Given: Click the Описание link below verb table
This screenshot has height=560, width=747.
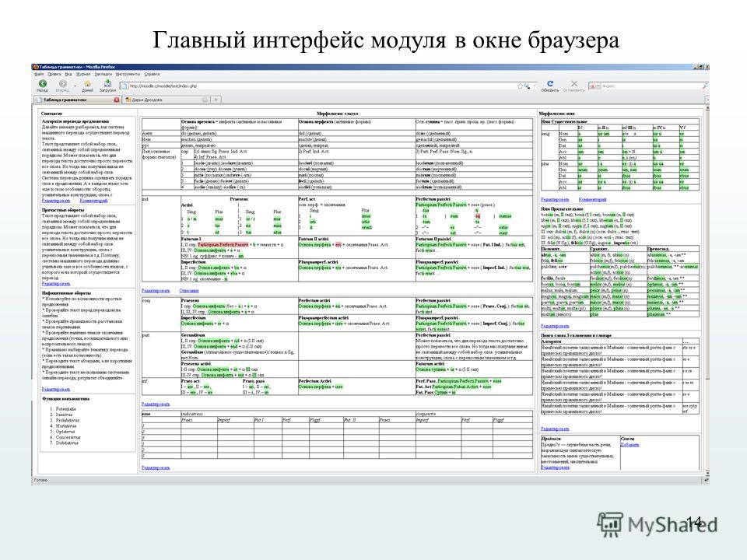Looking at the screenshot, I should click(189, 290).
